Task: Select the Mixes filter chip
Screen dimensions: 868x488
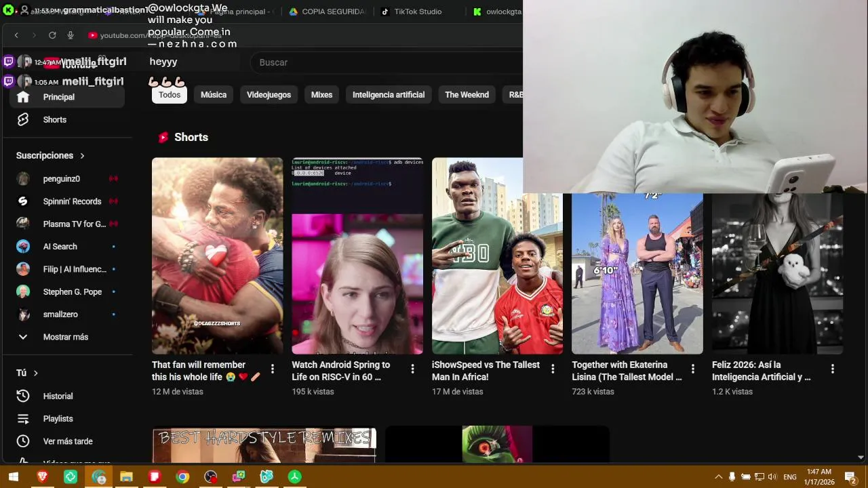Action: coord(321,95)
